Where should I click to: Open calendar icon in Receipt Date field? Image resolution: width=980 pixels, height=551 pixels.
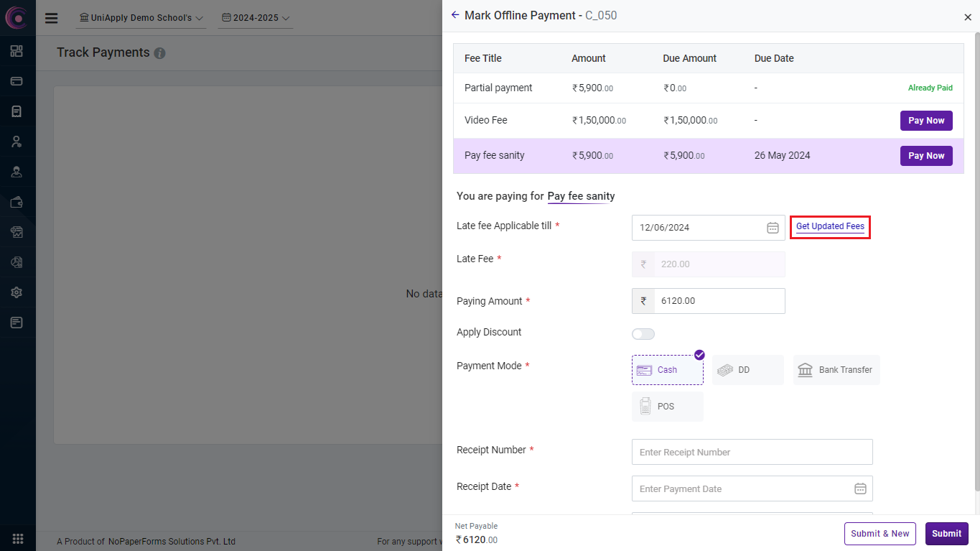coord(860,489)
